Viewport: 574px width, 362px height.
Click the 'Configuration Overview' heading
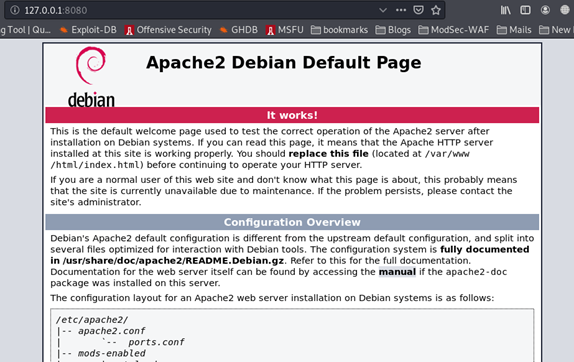pos(292,222)
